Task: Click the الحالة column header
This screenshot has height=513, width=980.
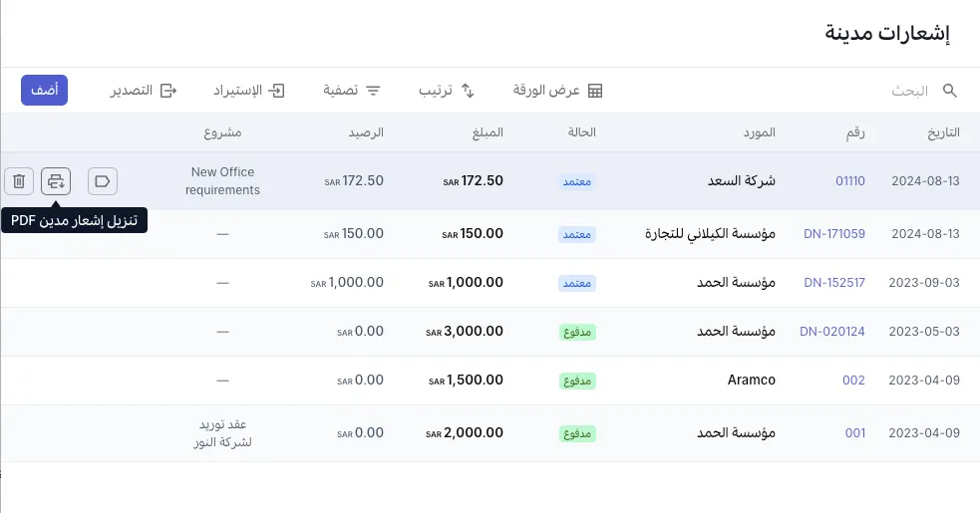Action: click(x=582, y=132)
